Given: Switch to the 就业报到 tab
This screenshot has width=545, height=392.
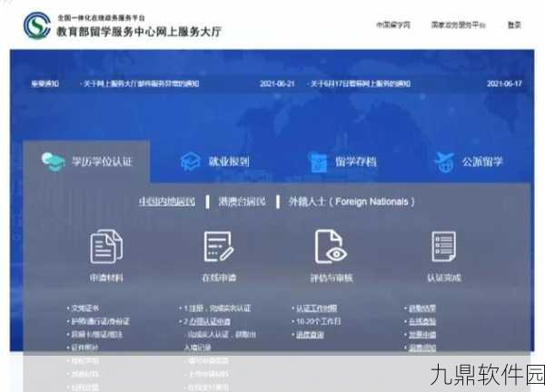Looking at the screenshot, I should point(214,162).
